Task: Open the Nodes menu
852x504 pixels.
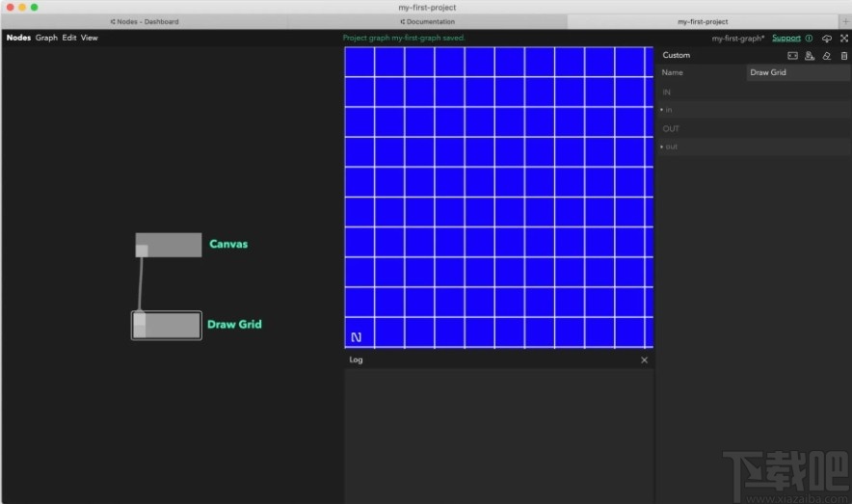Action: tap(18, 38)
